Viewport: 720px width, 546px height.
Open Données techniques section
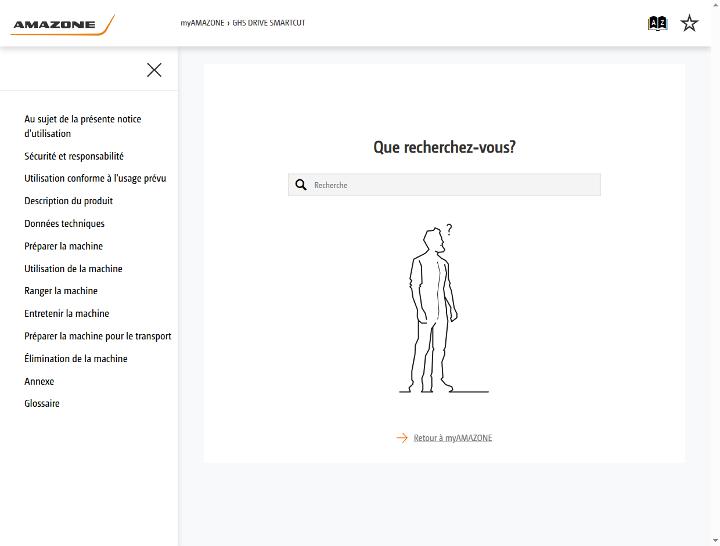coord(64,224)
